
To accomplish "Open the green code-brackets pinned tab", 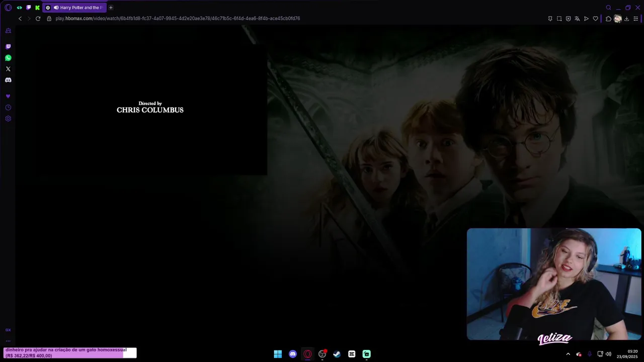I will pyautogui.click(x=19, y=8).
